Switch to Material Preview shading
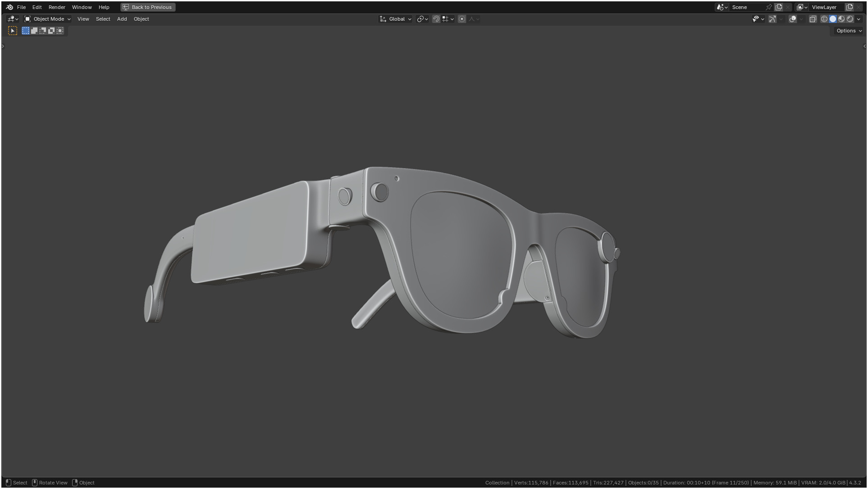 pyautogui.click(x=841, y=19)
